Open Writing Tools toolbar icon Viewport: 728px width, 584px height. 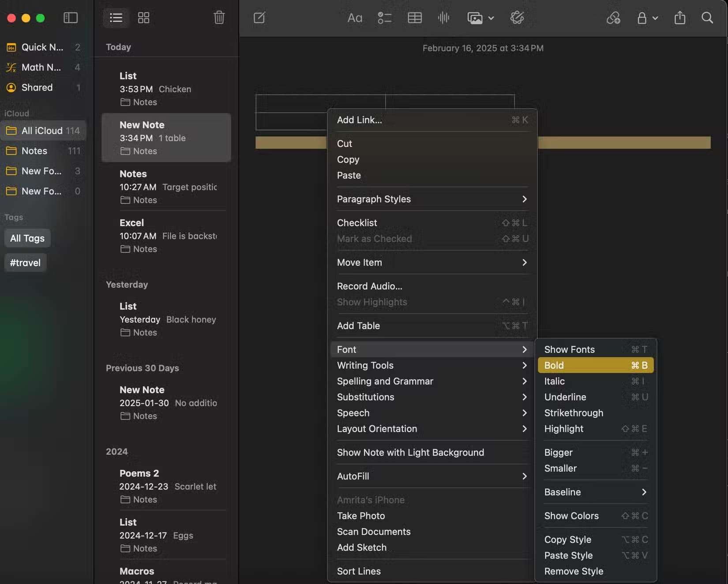517,18
